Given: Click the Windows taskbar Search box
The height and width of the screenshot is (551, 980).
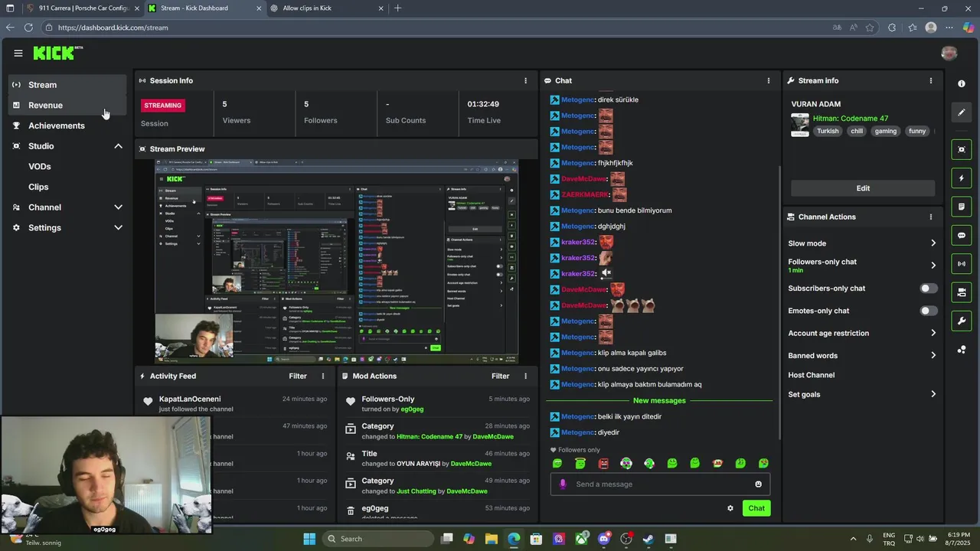Looking at the screenshot, I should [x=379, y=539].
